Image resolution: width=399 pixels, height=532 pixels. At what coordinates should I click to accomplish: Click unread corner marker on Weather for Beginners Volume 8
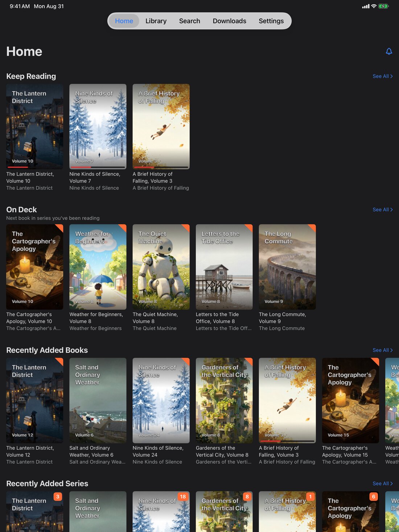point(123,227)
